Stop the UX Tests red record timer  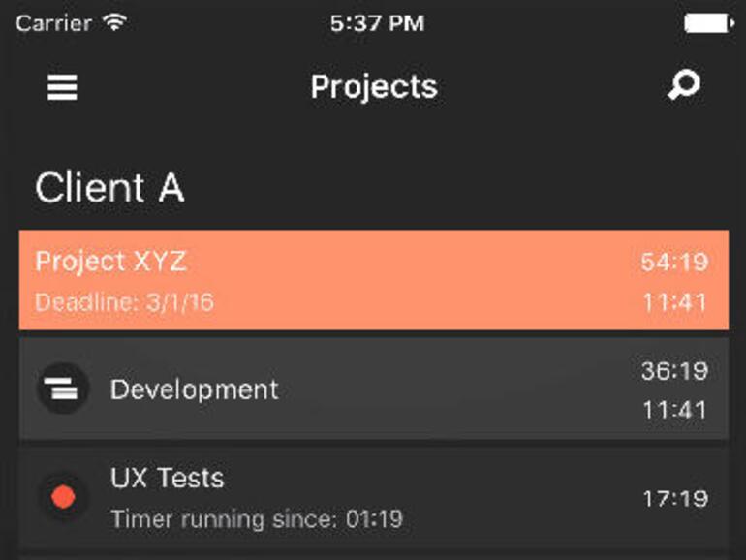(63, 498)
